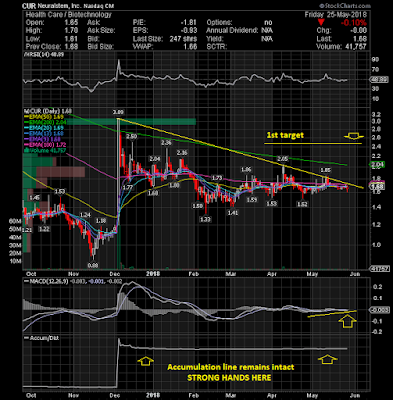
Task: Click the Apr label on the price chart's date axis
Action: pyautogui.click(x=272, y=273)
